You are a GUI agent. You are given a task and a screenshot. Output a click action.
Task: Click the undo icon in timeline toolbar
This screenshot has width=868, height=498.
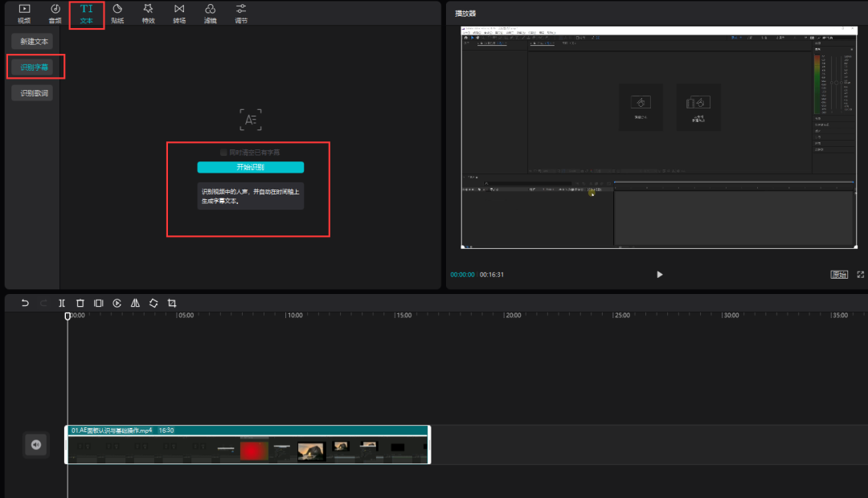click(25, 304)
